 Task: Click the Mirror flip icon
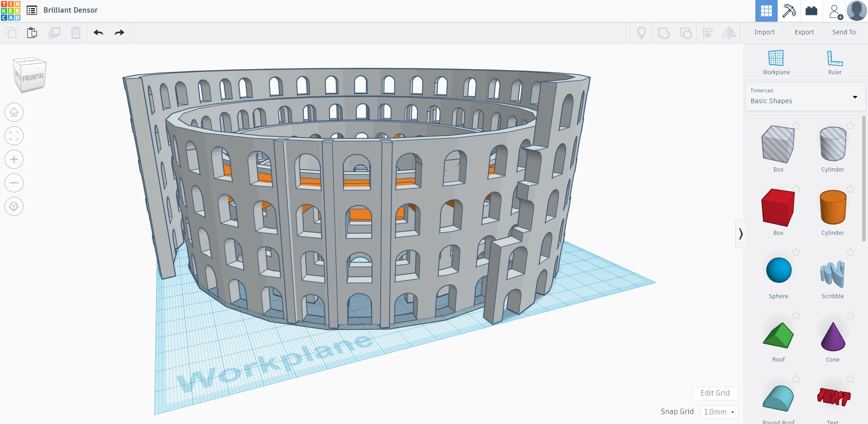pos(729,33)
